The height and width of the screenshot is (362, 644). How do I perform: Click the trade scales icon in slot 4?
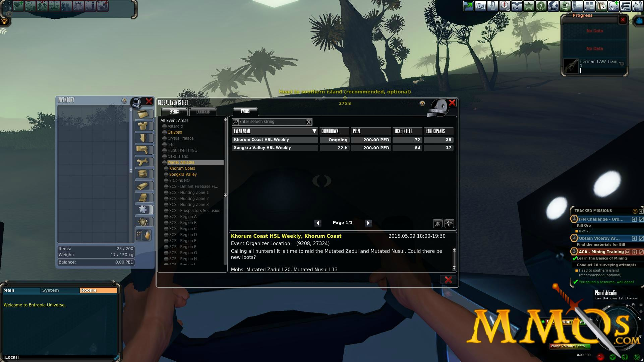point(54,6)
